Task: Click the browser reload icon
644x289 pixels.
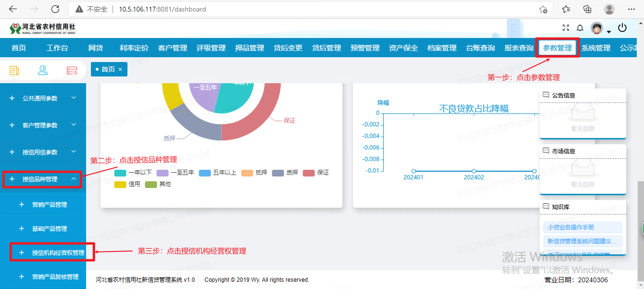Action: tap(55, 9)
